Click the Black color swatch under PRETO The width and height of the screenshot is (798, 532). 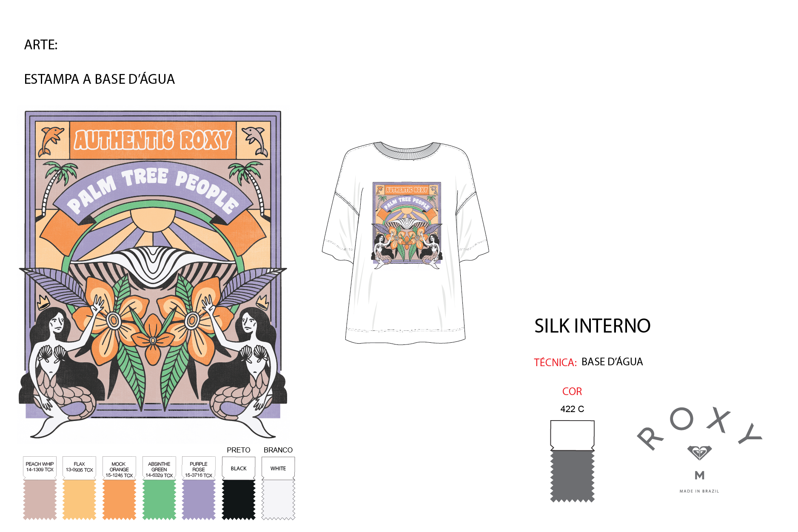[x=239, y=488]
